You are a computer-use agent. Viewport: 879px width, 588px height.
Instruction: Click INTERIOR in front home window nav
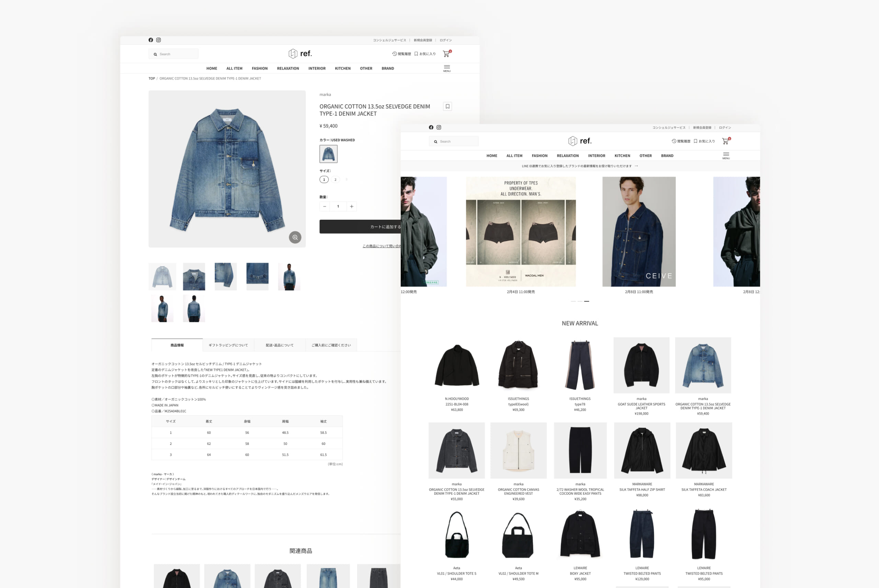point(597,156)
